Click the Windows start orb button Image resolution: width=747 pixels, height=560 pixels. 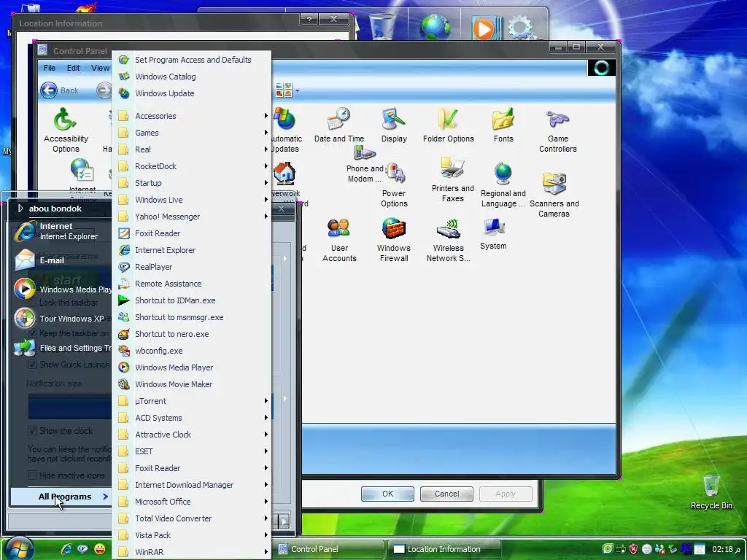coord(20,548)
